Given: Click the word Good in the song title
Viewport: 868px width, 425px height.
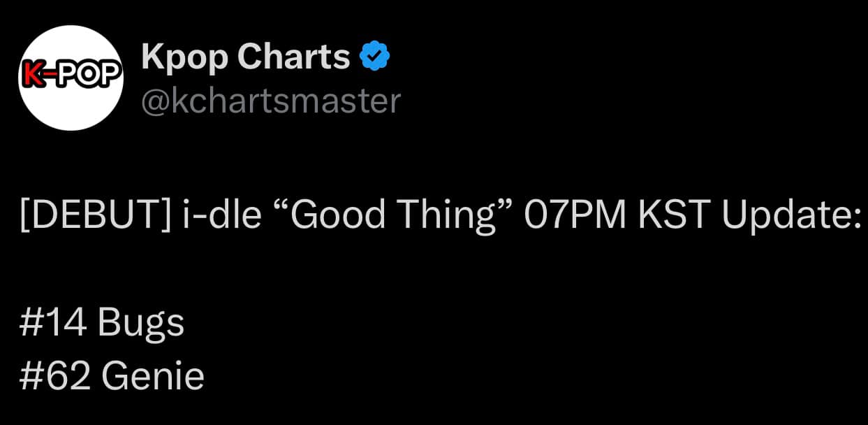Looking at the screenshot, I should point(338,216).
